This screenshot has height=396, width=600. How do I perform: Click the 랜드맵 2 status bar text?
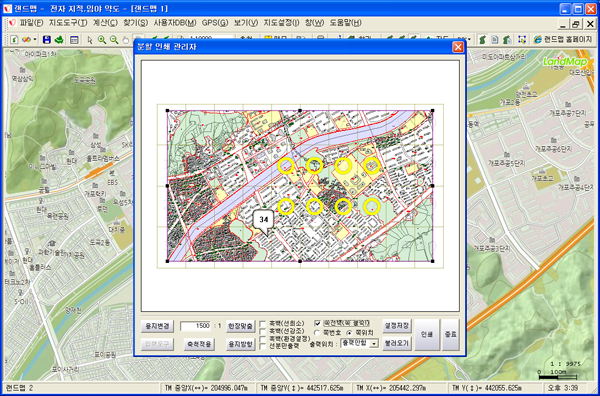pos(20,388)
